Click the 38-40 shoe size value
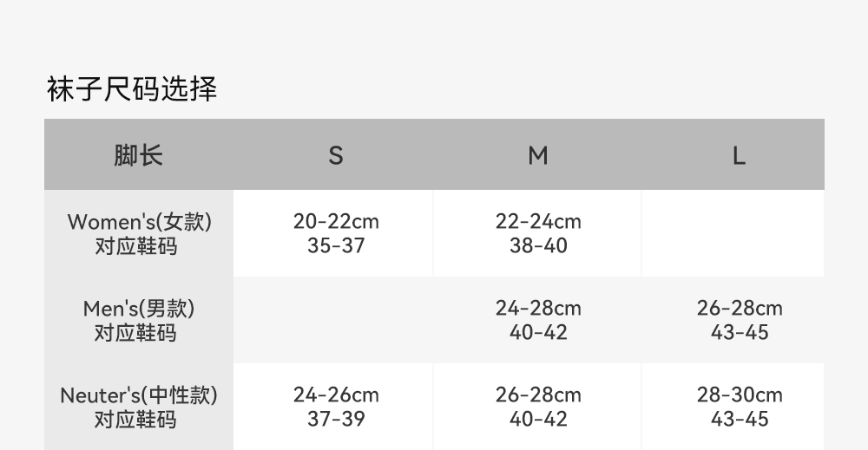The width and height of the screenshot is (868, 450). [538, 246]
